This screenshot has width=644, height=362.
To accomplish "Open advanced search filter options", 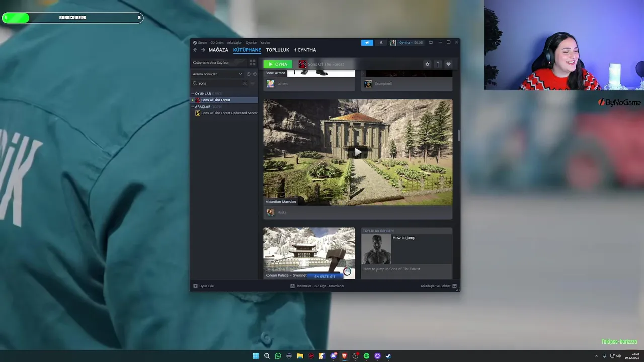I will click(253, 83).
